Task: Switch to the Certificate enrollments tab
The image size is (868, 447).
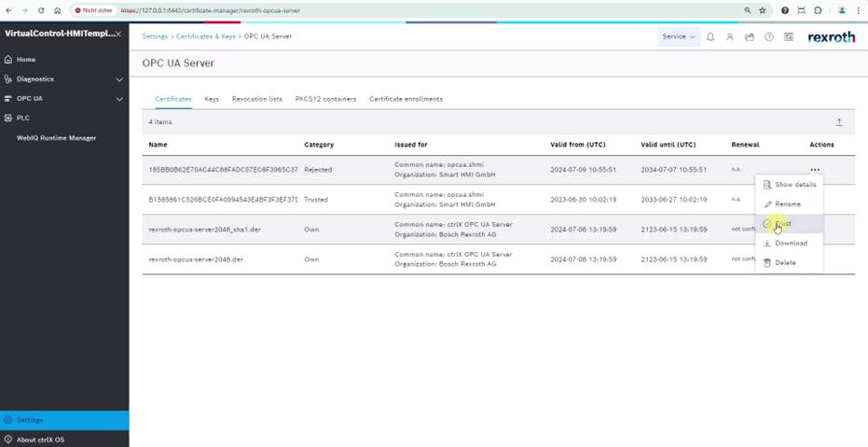Action: [x=406, y=99]
